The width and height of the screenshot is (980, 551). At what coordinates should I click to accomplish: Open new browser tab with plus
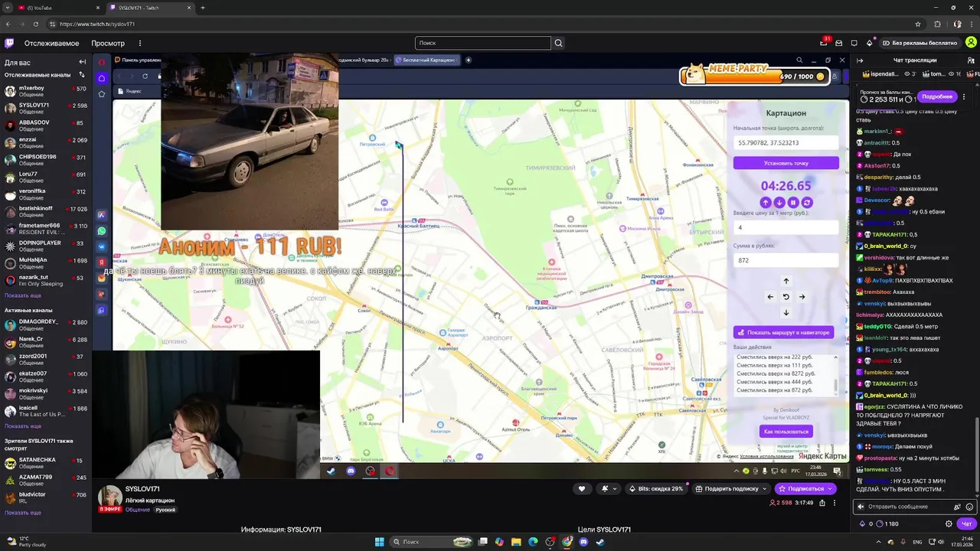click(202, 8)
